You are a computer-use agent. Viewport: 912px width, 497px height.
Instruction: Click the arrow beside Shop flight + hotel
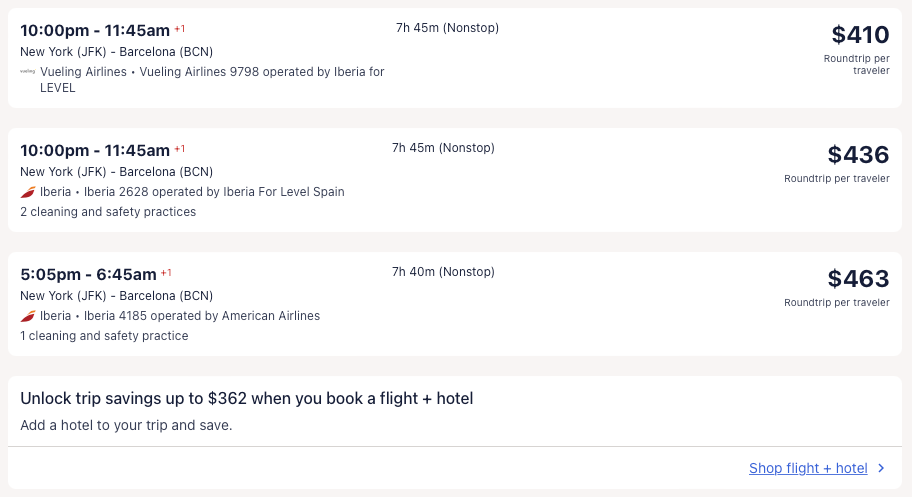click(x=881, y=468)
